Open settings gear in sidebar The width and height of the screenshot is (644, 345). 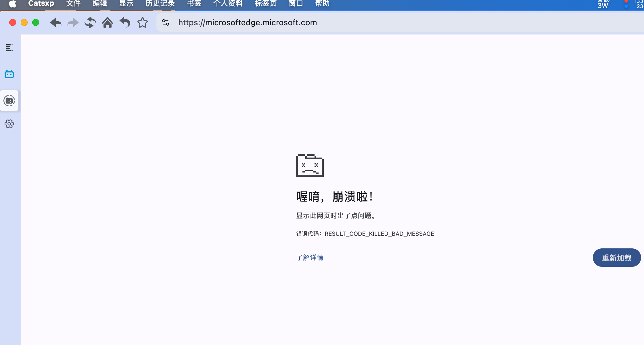9,124
